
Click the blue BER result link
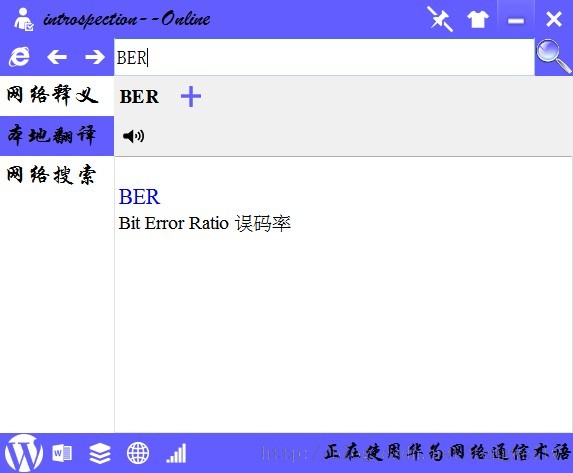tap(139, 197)
